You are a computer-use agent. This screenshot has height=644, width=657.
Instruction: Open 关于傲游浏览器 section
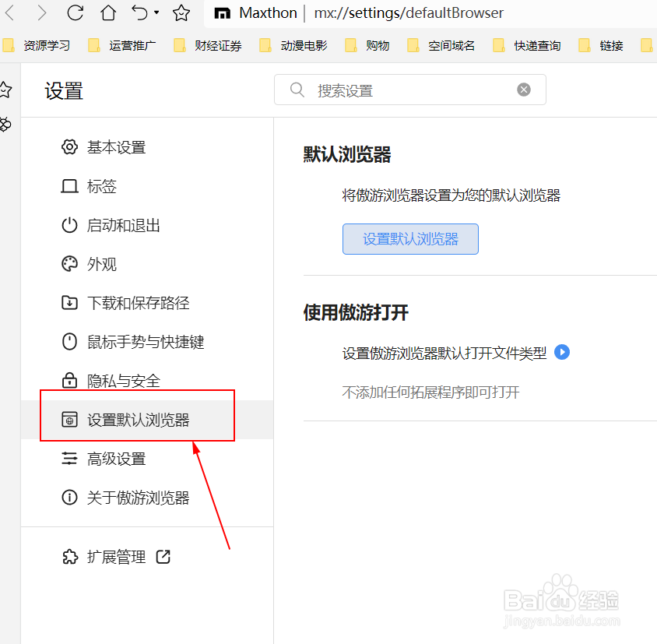point(147,498)
